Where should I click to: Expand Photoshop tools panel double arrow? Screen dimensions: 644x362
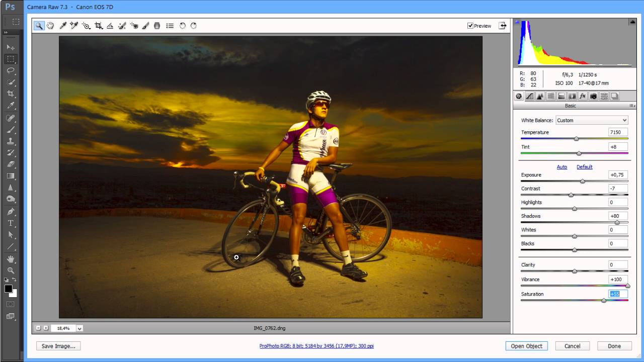click(x=6, y=32)
